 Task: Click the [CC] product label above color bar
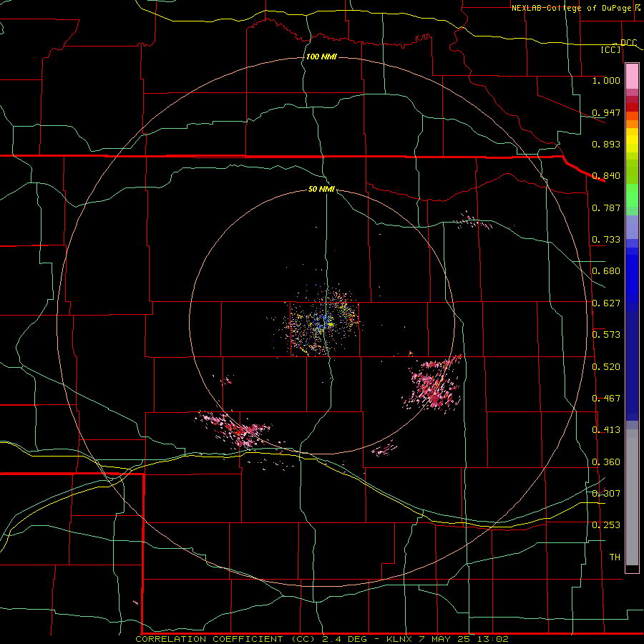[x=610, y=49]
